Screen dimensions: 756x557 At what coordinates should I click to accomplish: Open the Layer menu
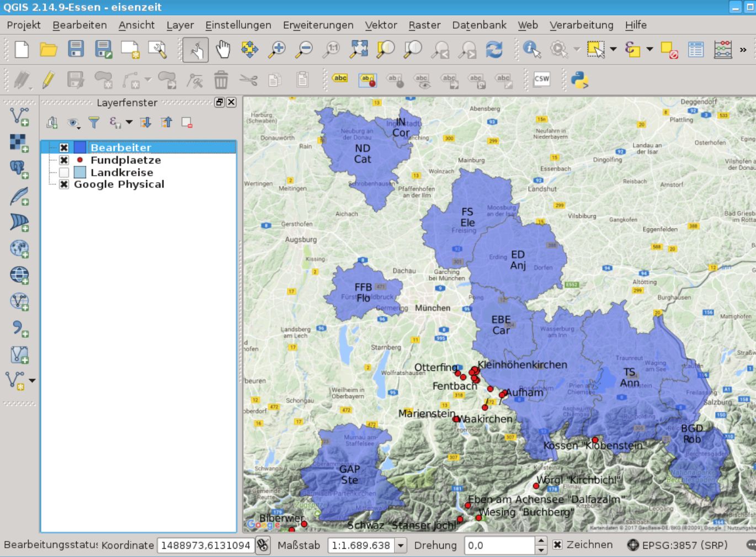pyautogui.click(x=180, y=25)
